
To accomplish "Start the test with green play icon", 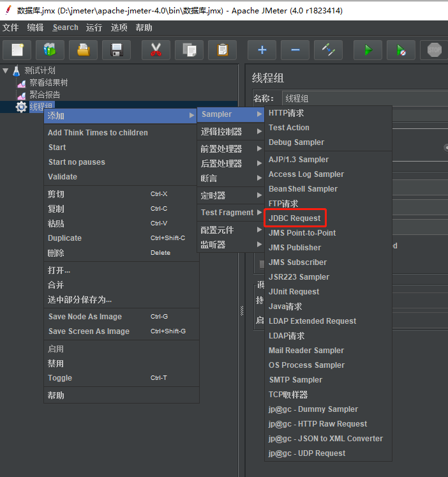I will point(368,50).
